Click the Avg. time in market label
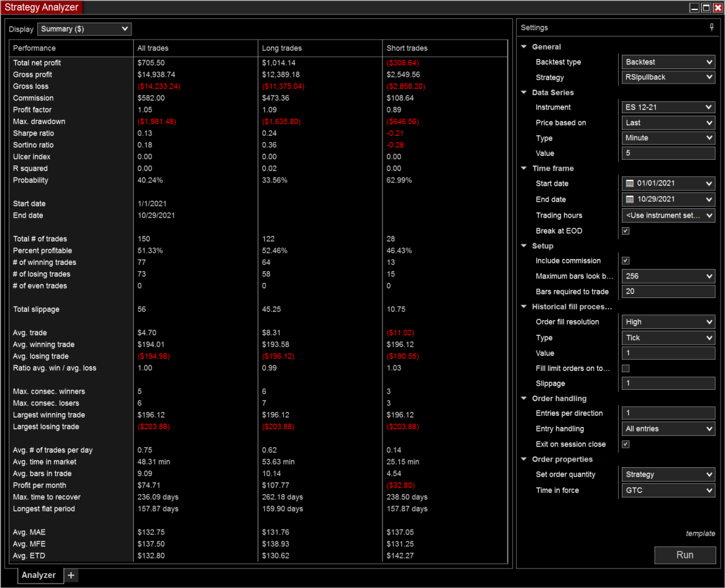 click(x=45, y=462)
